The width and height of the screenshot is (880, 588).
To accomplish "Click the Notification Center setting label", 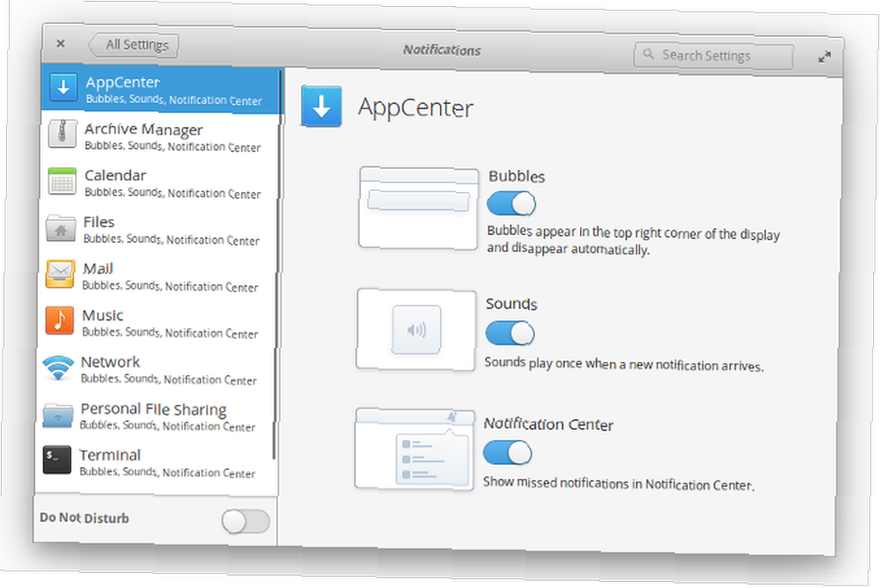I will (x=548, y=424).
